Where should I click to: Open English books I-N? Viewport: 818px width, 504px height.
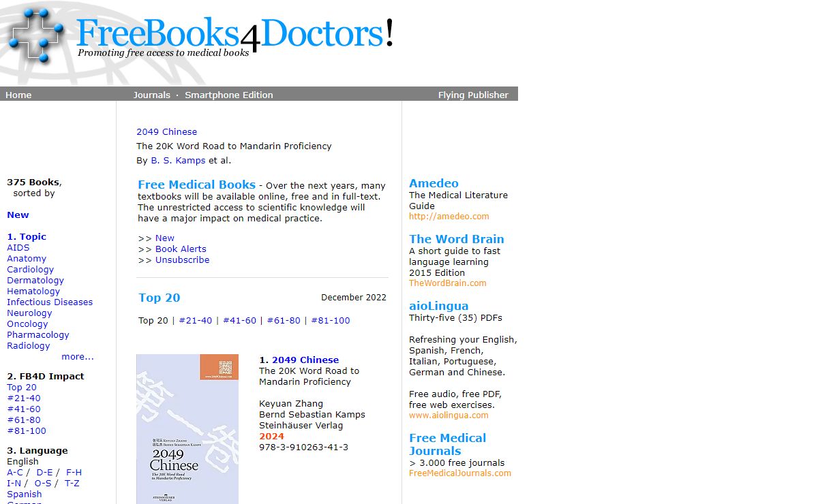tap(14, 484)
